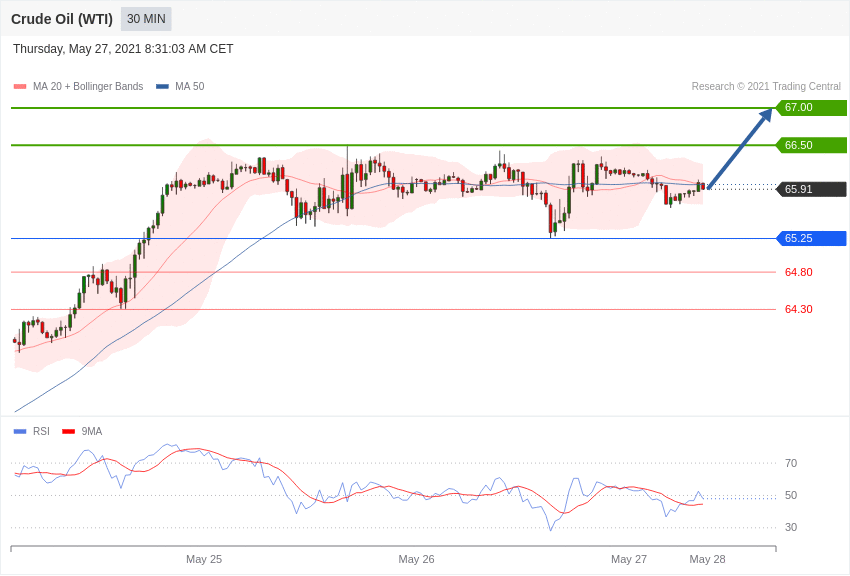Click the 30 MIN timeframe badge
This screenshot has height=576, width=850.
click(146, 19)
